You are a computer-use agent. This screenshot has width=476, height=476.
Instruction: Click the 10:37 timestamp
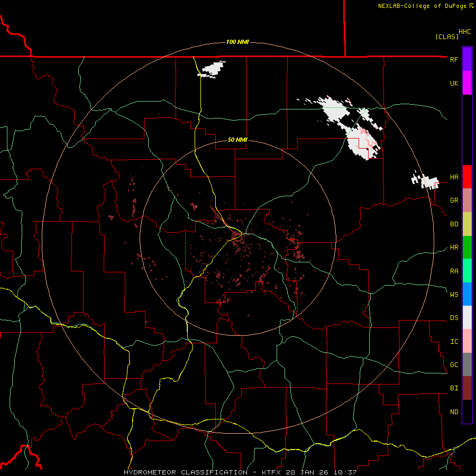pyautogui.click(x=345, y=472)
